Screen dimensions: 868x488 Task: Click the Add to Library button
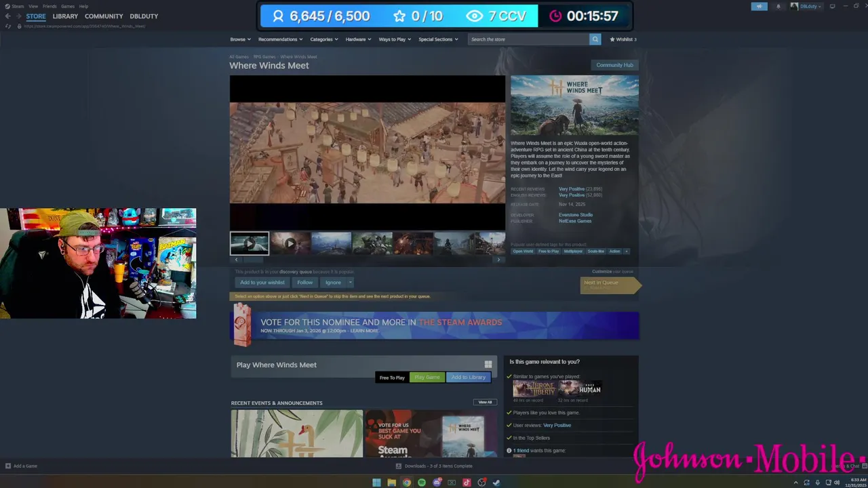coord(469,378)
